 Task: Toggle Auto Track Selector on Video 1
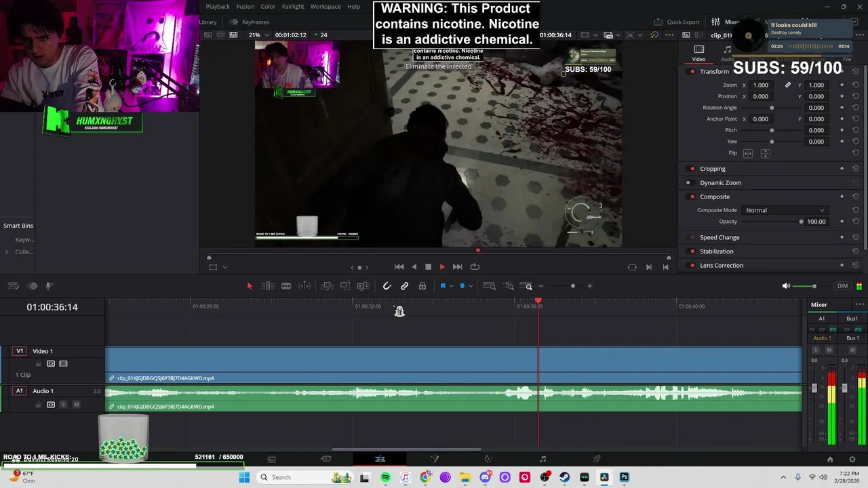click(51, 364)
